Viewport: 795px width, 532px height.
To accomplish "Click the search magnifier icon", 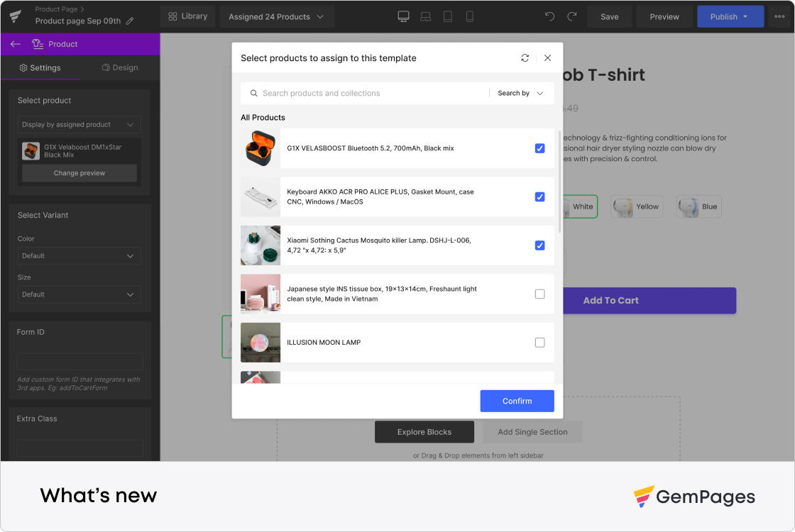I will 254,93.
